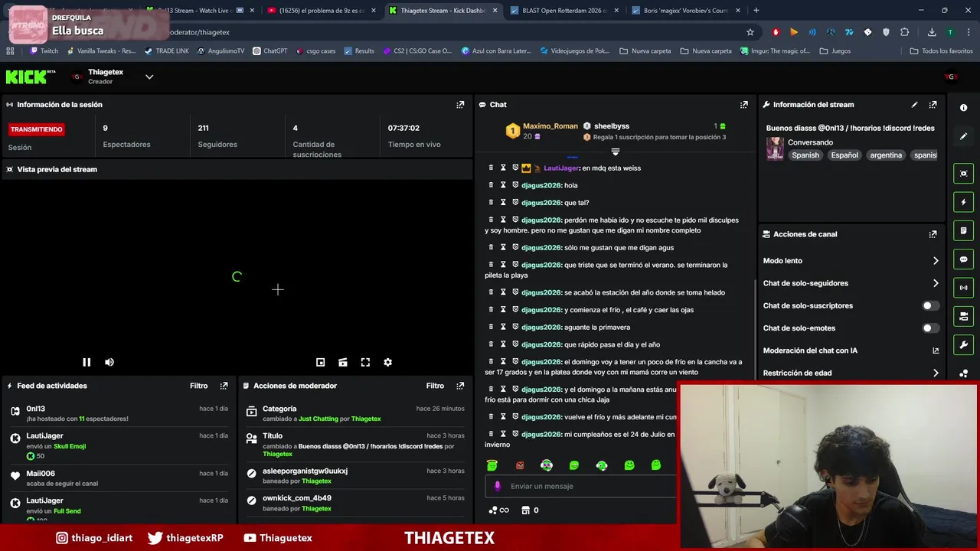Open Todos los favoritos folder
The width and height of the screenshot is (980, 551).
941,51
